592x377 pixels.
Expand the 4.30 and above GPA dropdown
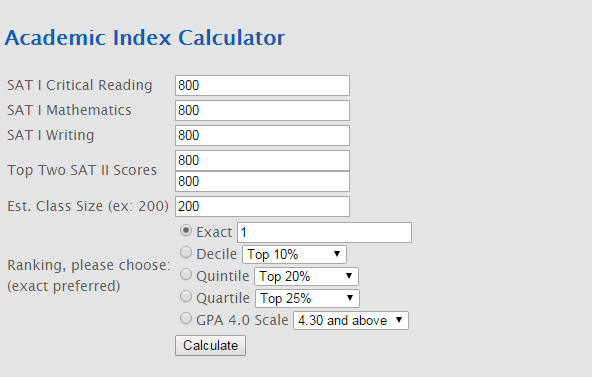click(351, 320)
